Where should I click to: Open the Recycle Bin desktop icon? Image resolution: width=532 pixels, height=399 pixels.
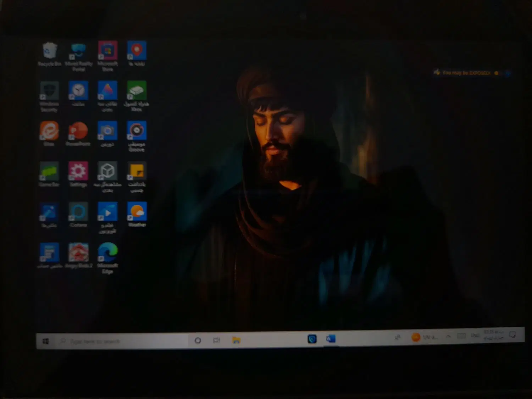[x=50, y=54]
